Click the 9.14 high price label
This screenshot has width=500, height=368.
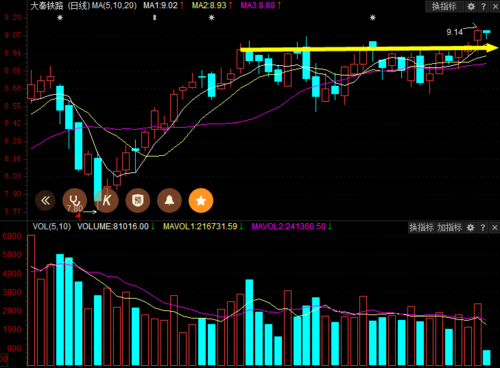[454, 32]
